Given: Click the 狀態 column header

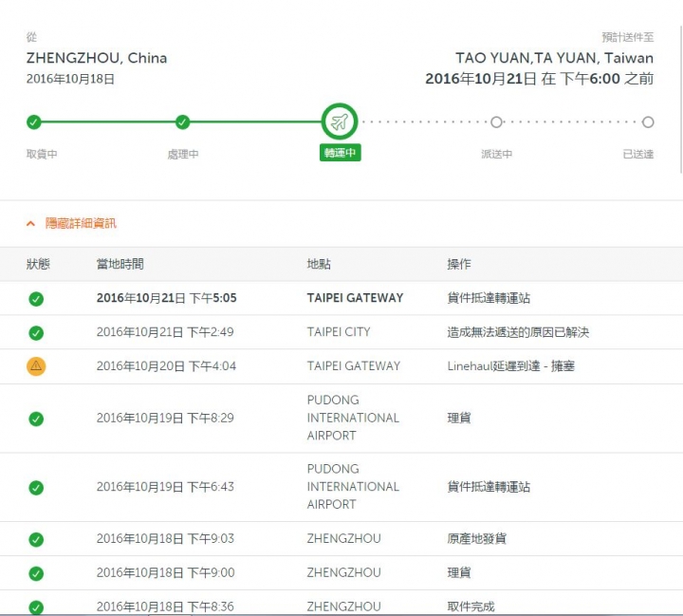Looking at the screenshot, I should [x=38, y=264].
